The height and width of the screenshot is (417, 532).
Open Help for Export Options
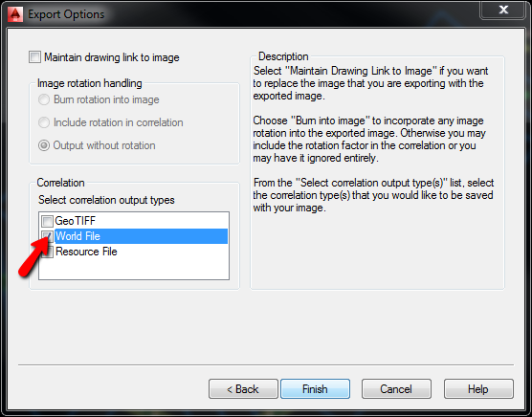pos(478,389)
